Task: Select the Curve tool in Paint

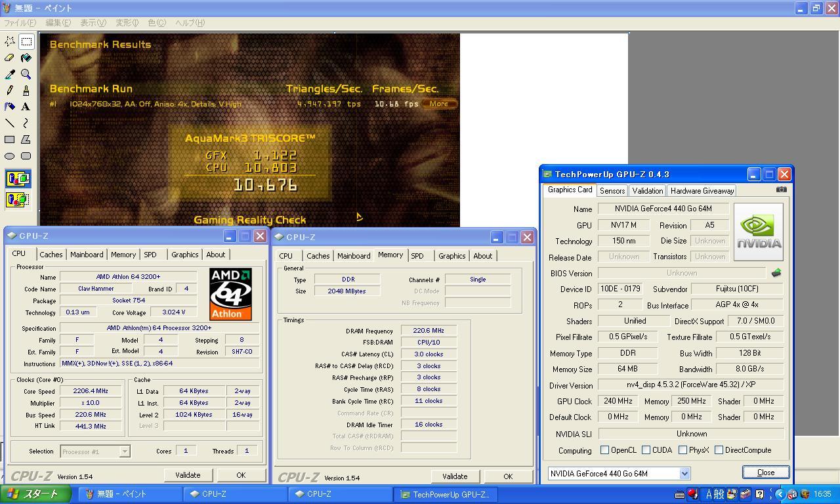Action: click(26, 123)
